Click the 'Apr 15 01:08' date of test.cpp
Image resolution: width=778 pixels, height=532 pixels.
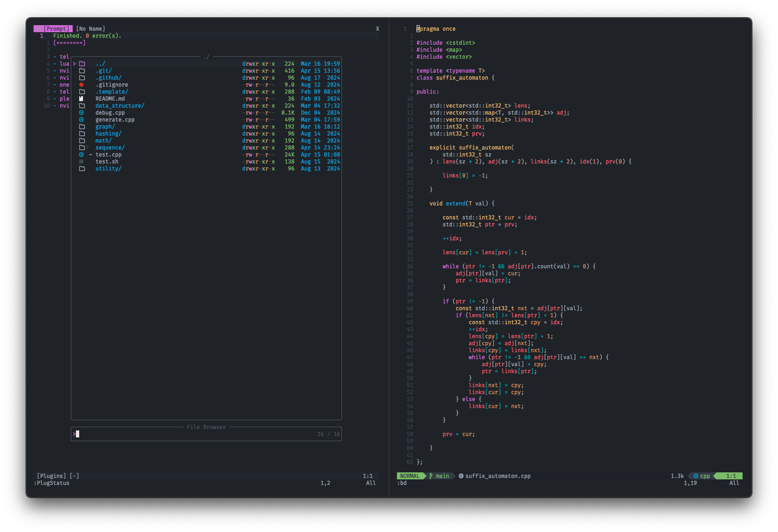321,155
